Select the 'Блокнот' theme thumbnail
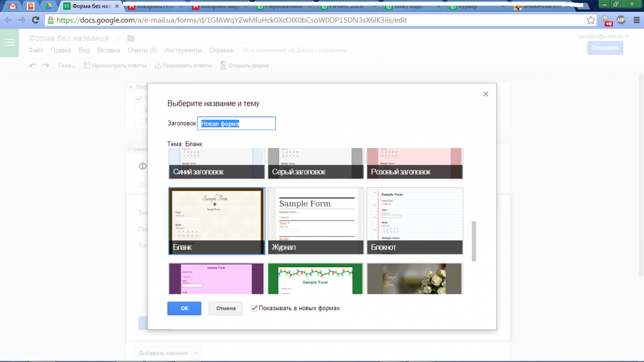The width and height of the screenshot is (644, 362). click(x=414, y=221)
